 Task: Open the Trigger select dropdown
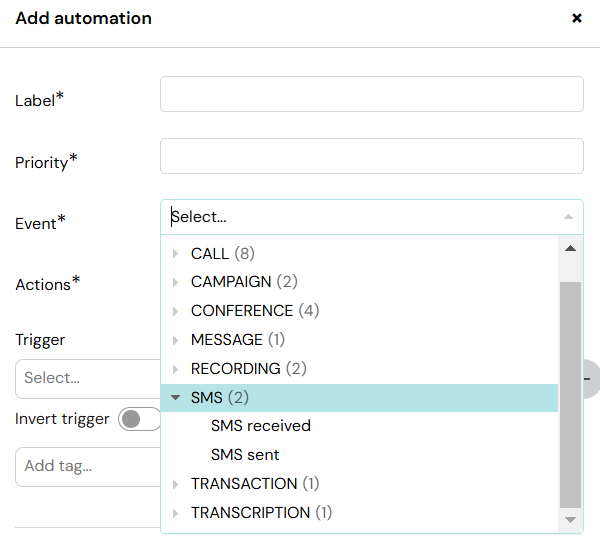tap(88, 379)
